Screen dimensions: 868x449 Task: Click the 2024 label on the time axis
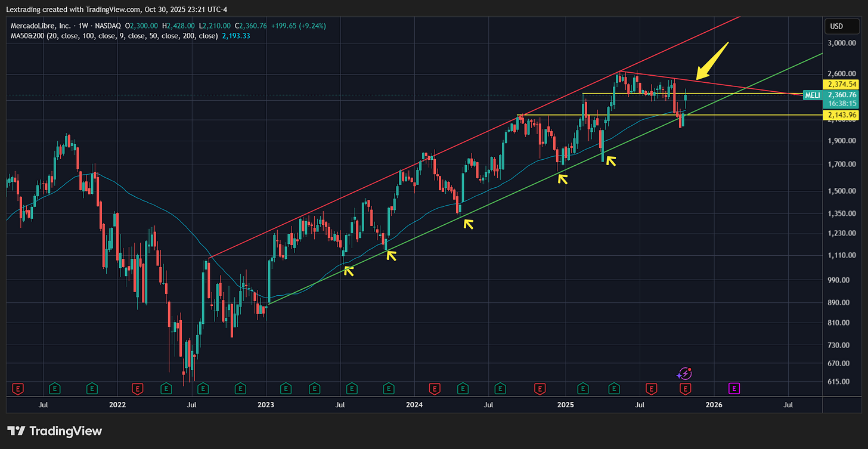[x=414, y=405]
